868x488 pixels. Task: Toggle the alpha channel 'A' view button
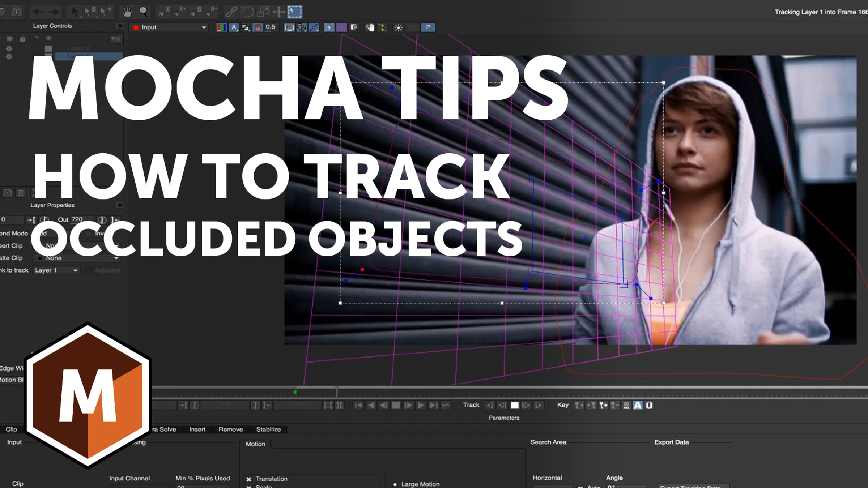(x=234, y=27)
